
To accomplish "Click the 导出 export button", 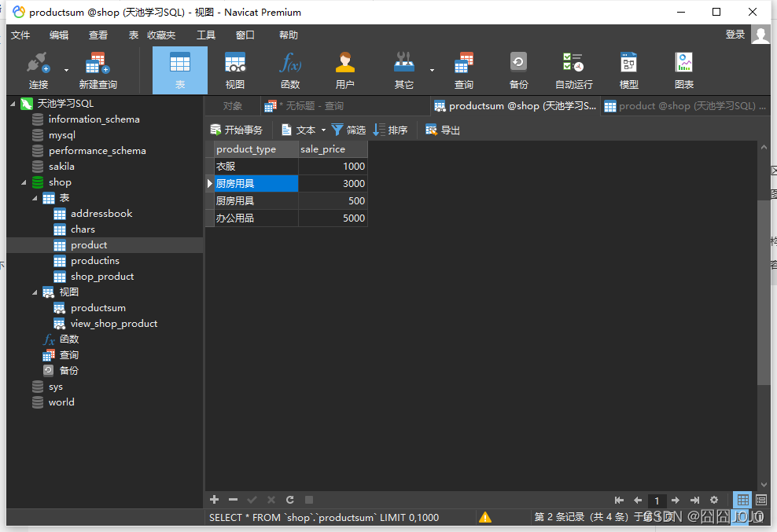I will tap(443, 130).
